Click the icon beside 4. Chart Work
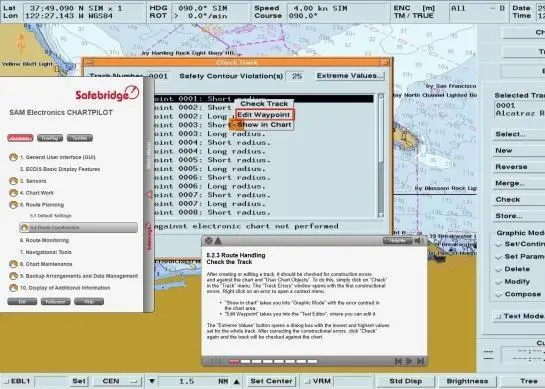545x389 pixels. pos(13,193)
